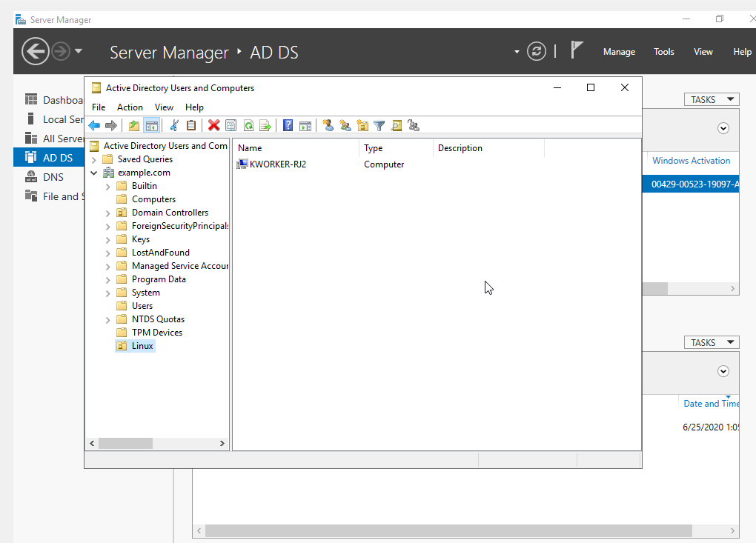Toggle Show/Hide Action Pane icon
Image resolution: width=756 pixels, height=543 pixels.
pos(305,126)
